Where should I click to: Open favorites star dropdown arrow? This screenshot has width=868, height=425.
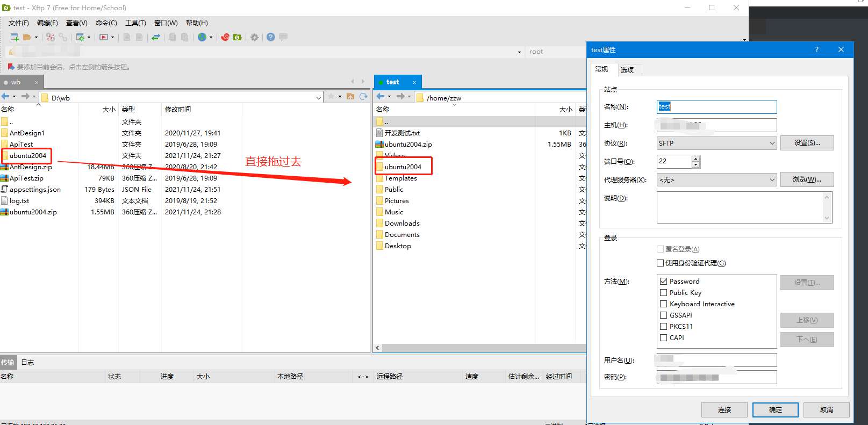click(x=340, y=97)
